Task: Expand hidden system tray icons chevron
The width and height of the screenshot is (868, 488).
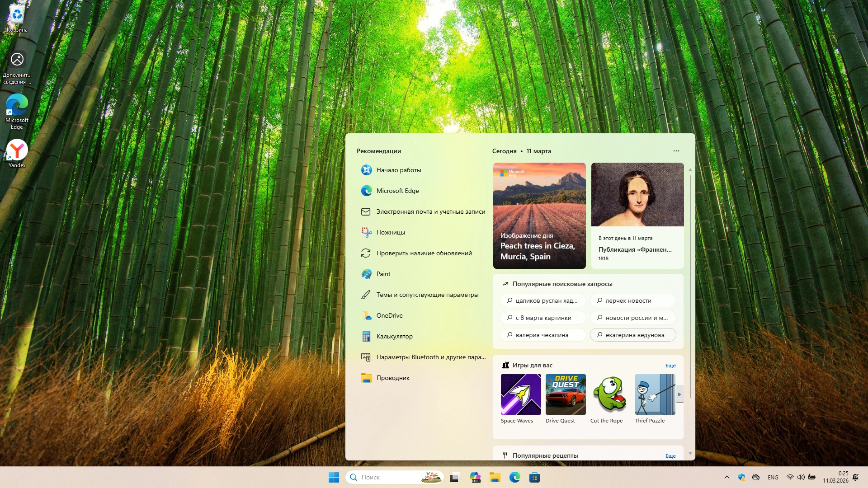Action: coord(726,477)
